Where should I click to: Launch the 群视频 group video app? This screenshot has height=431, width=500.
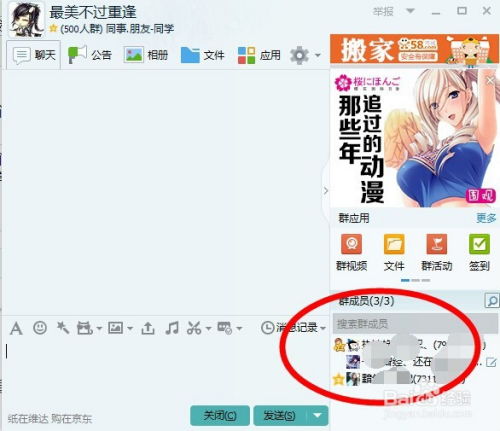[351, 253]
